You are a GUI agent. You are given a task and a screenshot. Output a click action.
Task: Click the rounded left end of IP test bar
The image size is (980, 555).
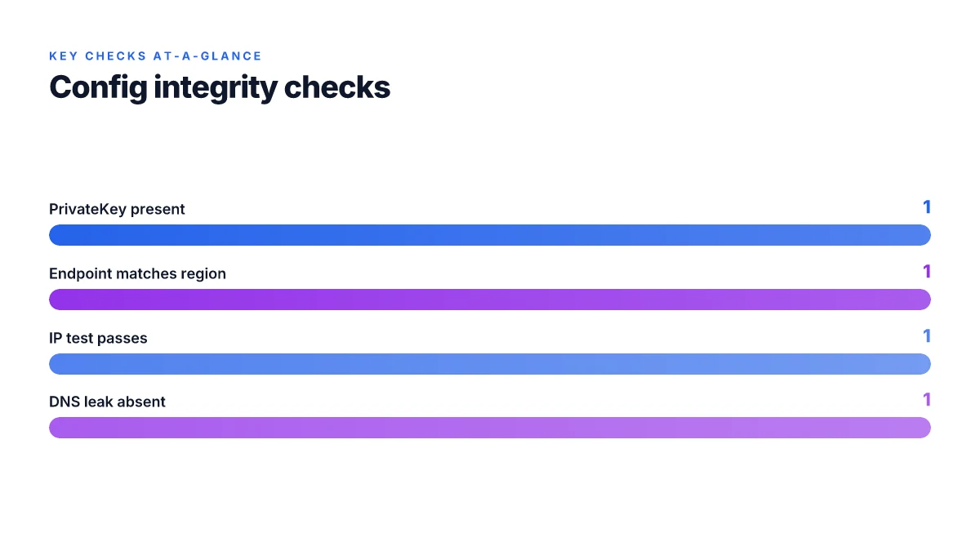(x=57, y=364)
